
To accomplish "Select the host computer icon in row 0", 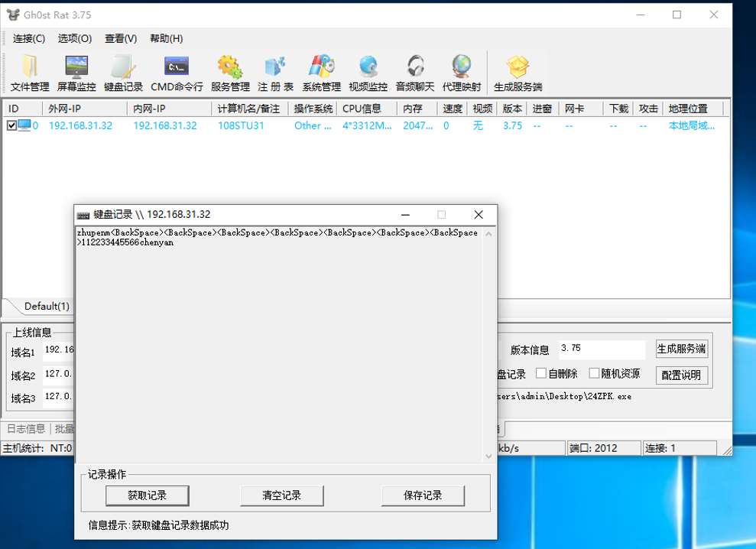I will (24, 125).
